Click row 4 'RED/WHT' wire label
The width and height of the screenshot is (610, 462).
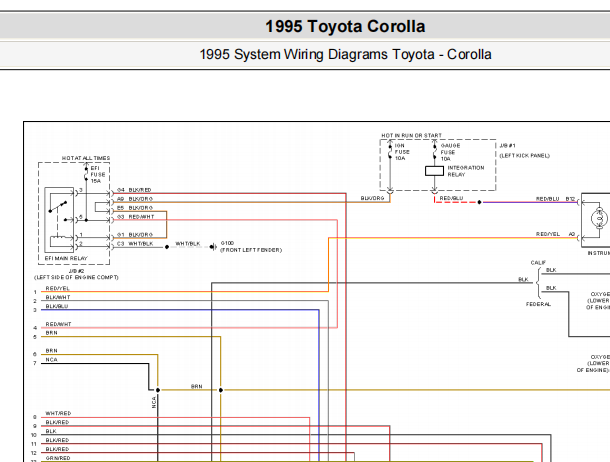[x=58, y=324]
